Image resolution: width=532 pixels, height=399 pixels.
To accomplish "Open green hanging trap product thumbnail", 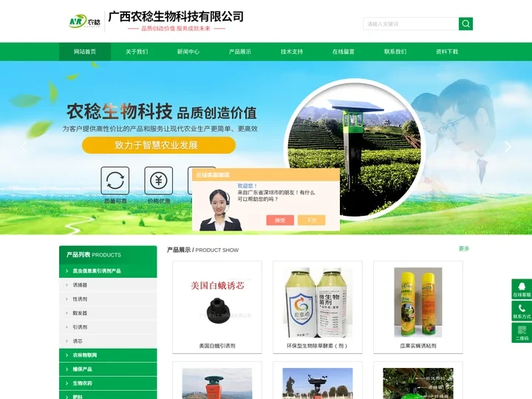I will [418, 383].
